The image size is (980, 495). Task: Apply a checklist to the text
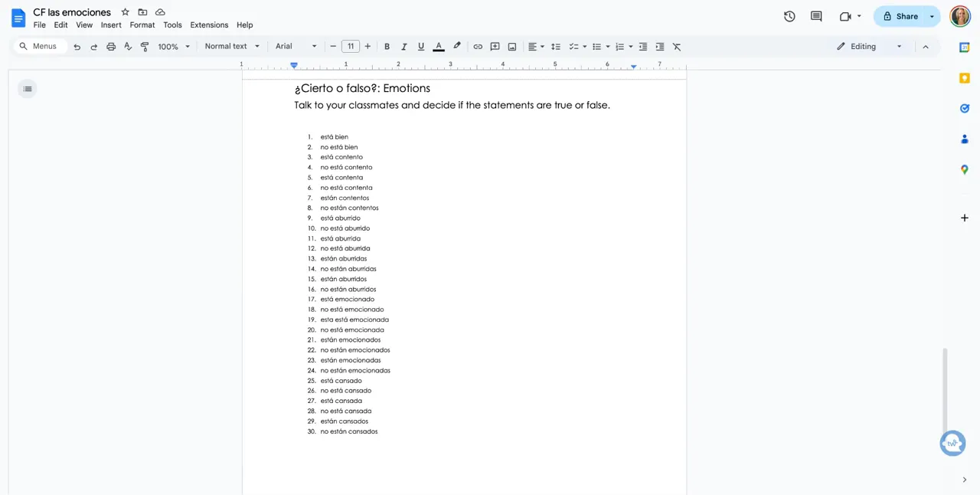(574, 46)
